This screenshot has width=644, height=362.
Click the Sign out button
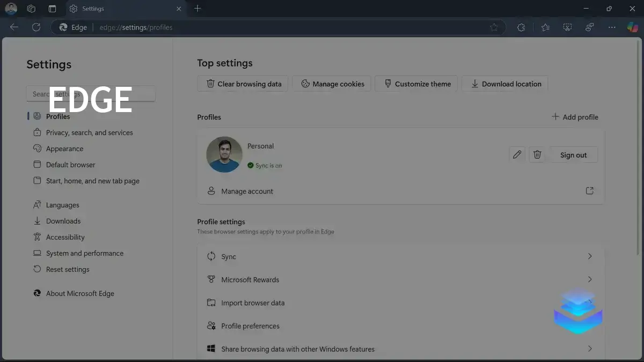573,154
